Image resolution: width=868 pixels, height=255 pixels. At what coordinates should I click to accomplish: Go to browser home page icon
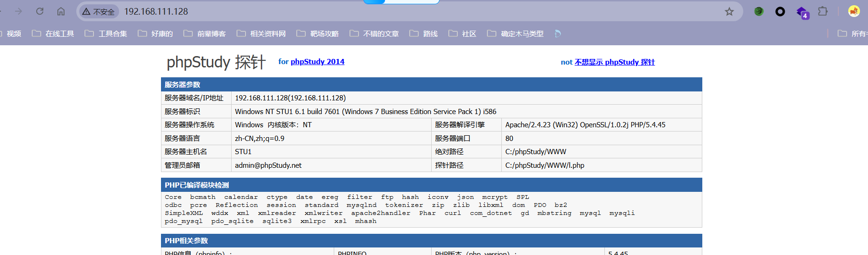[x=61, y=11]
